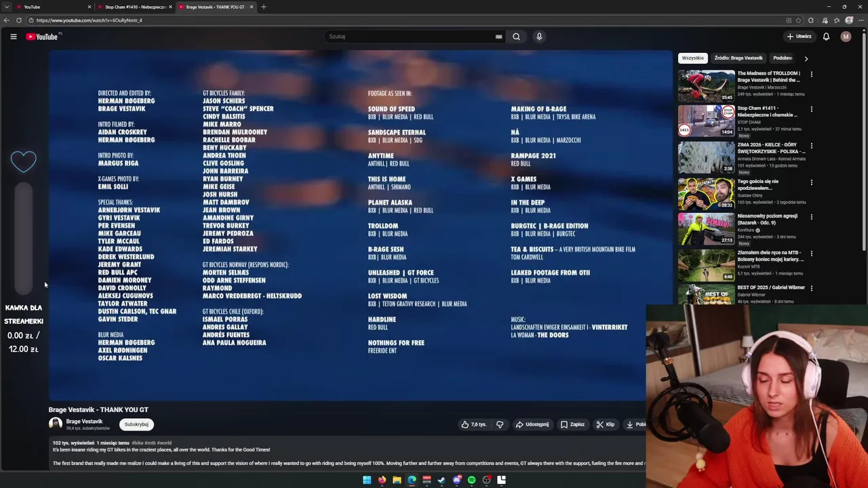Open Stop Cham #1411 video thumbnail
Screen dimensions: 868x488
point(706,121)
